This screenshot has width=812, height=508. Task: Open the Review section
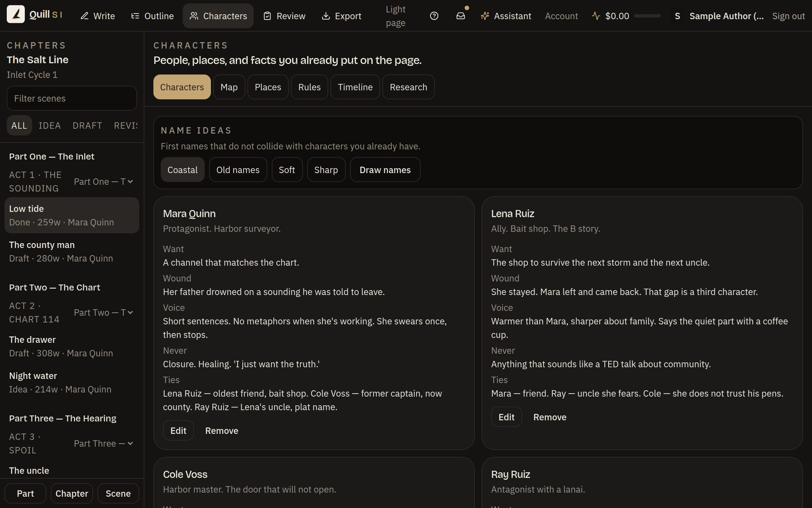pos(285,16)
